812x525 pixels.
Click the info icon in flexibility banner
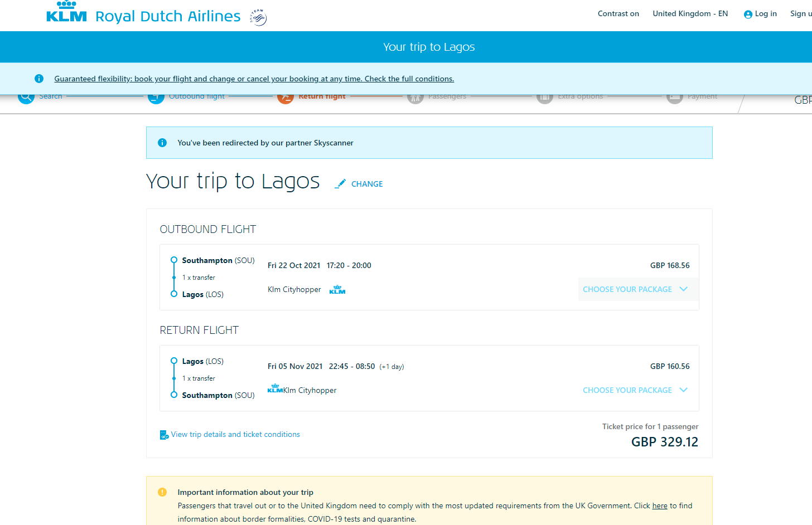tap(39, 79)
